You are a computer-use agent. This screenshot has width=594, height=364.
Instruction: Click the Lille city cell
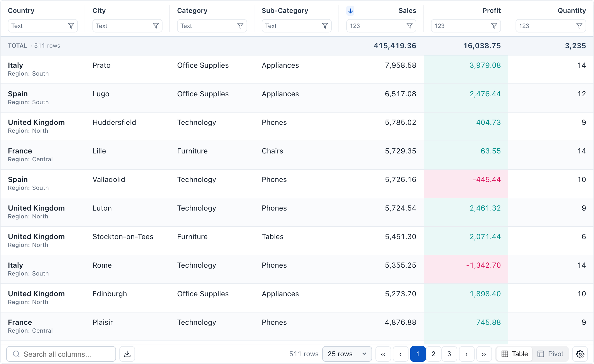tap(99, 151)
